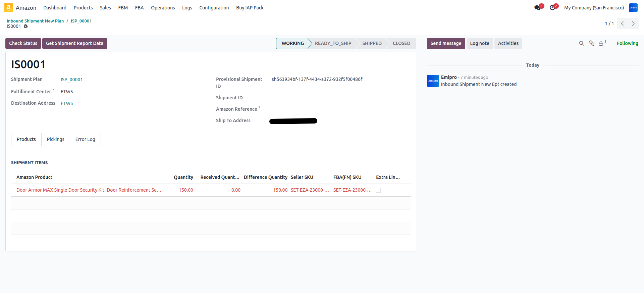
Task: Expand the Configuration menu
Action: tap(214, 8)
